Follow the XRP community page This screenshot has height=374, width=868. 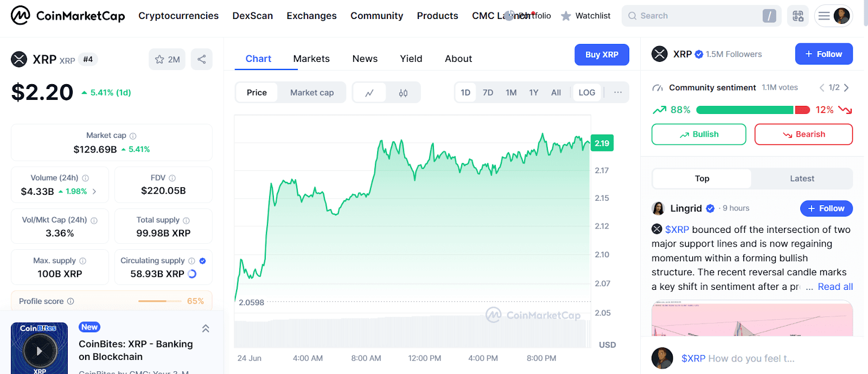tap(824, 54)
